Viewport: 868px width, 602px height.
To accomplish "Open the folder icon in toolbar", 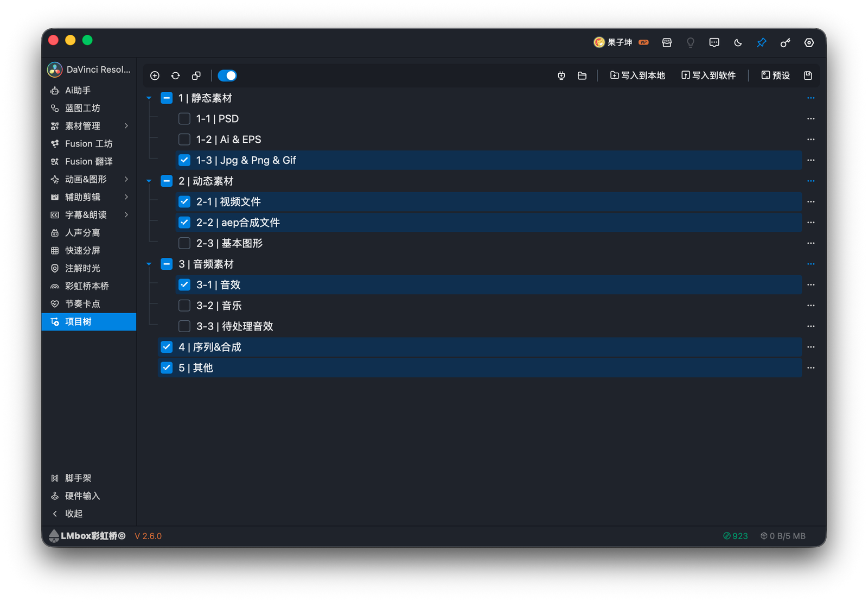I will tap(582, 75).
